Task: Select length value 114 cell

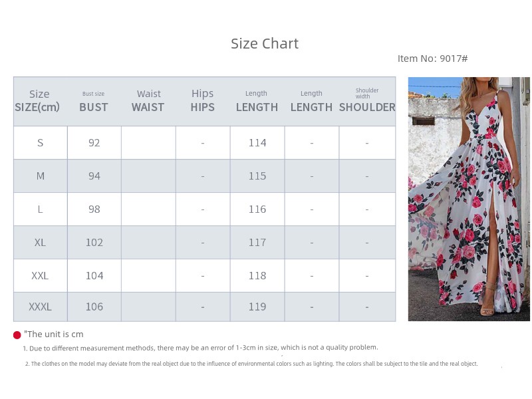Action: click(x=257, y=143)
